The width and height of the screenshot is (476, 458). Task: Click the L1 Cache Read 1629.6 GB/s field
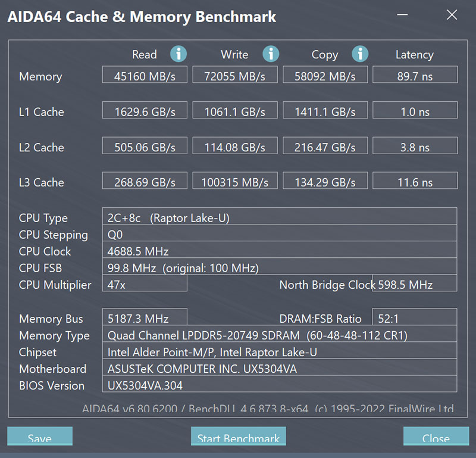point(145,110)
